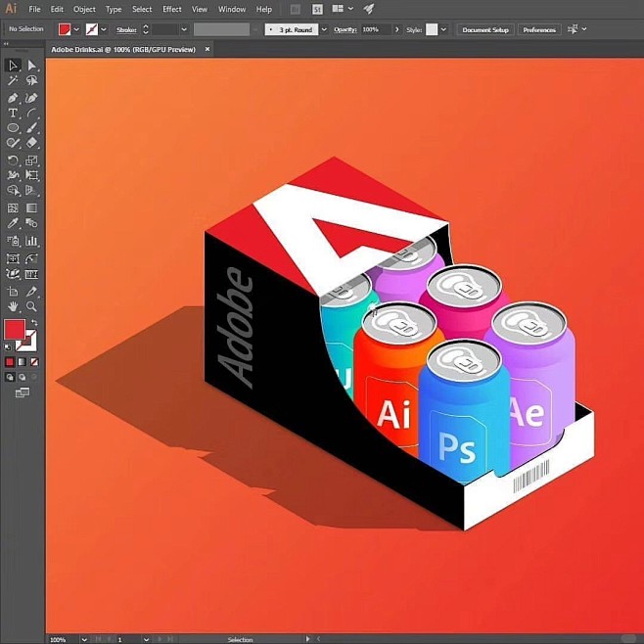Swap fill and stroke colors
This screenshot has width=644, height=644.
34,323
